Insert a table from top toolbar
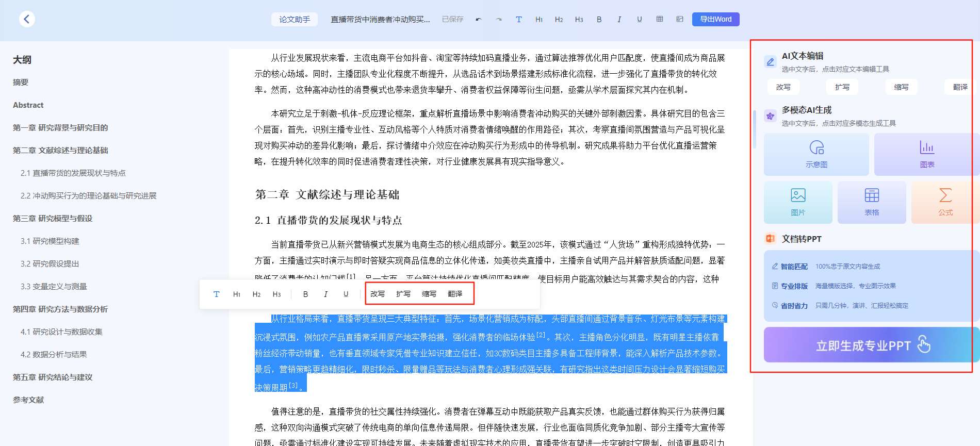The height and width of the screenshot is (446, 980). [660, 19]
